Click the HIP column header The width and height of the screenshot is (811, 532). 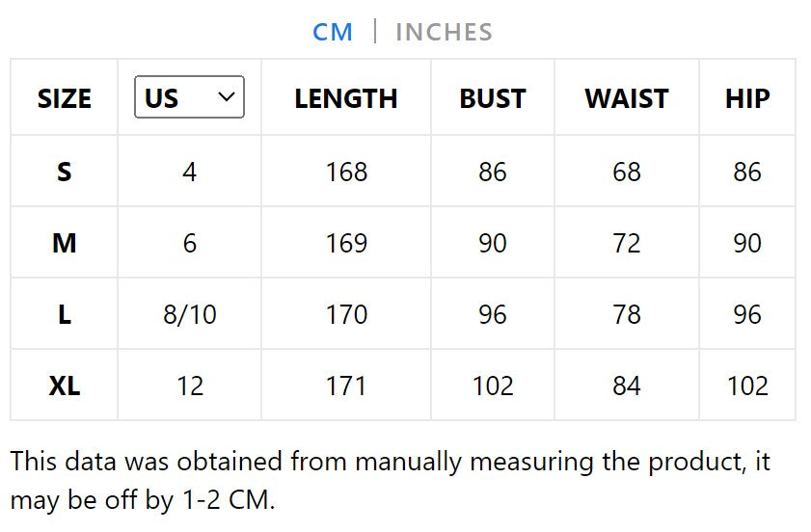(x=747, y=98)
